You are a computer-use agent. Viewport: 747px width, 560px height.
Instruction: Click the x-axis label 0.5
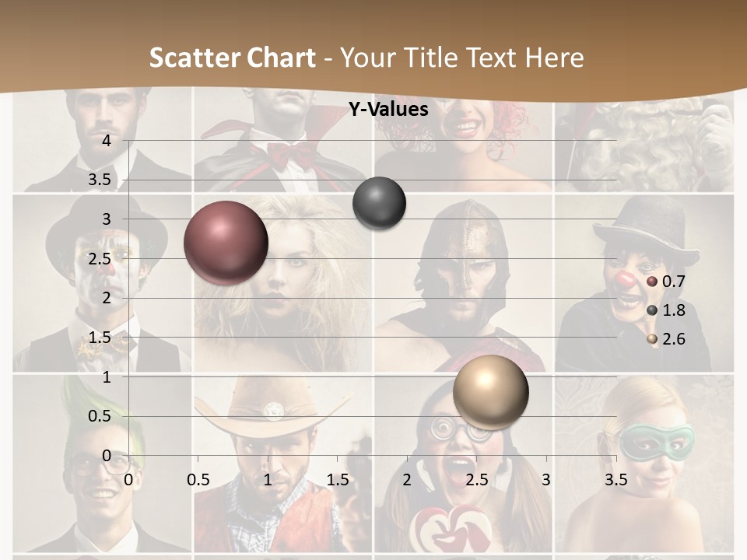coord(198,481)
